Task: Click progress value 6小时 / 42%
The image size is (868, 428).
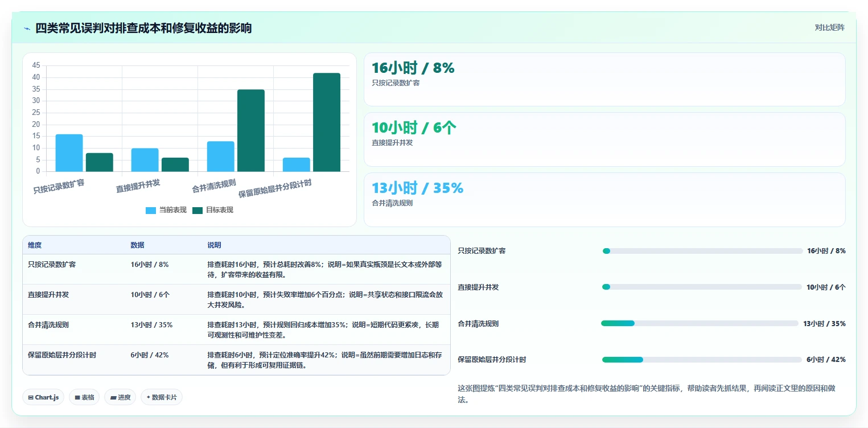Action: tap(826, 360)
